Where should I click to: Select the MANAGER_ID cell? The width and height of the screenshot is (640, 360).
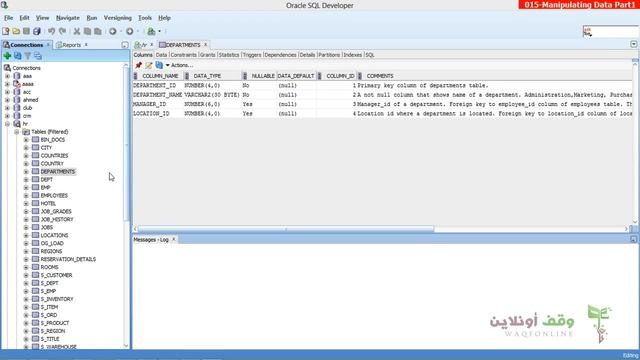(x=158, y=104)
